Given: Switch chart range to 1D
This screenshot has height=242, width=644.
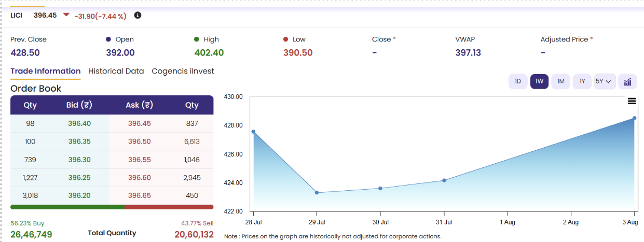Looking at the screenshot, I should (518, 81).
